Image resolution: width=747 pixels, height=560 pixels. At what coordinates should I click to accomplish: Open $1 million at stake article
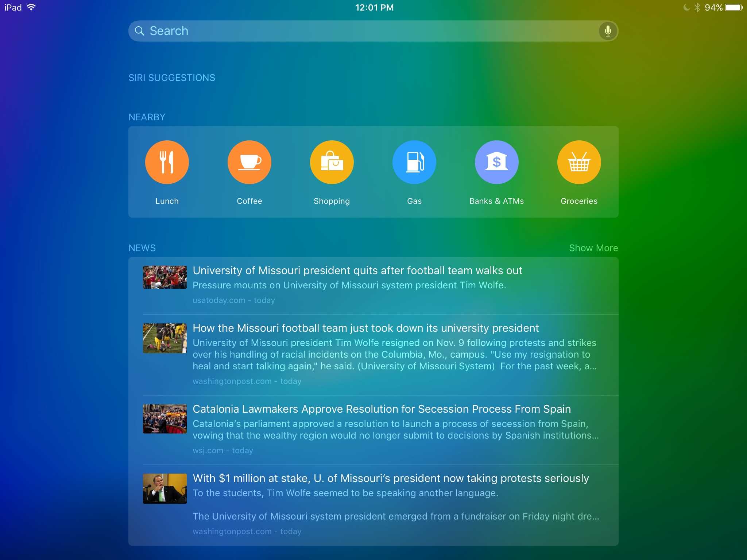pos(391,478)
